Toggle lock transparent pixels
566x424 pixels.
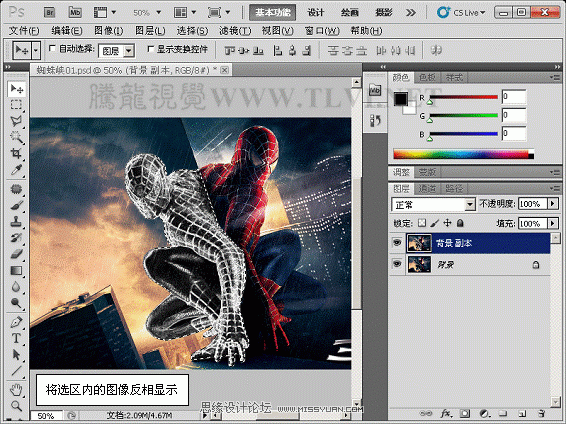click(422, 223)
